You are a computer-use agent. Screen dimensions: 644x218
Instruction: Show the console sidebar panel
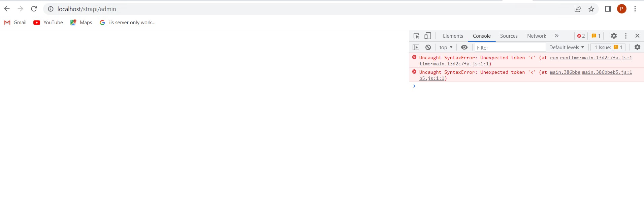click(x=416, y=48)
